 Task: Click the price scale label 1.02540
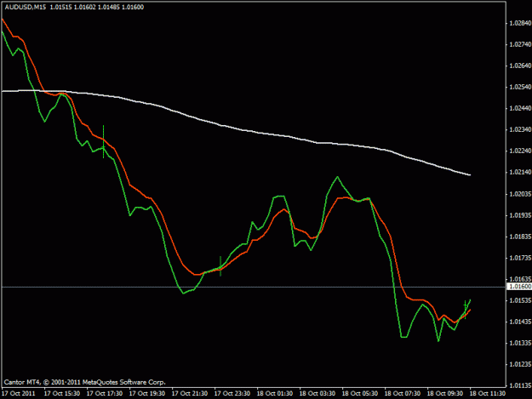(x=520, y=87)
